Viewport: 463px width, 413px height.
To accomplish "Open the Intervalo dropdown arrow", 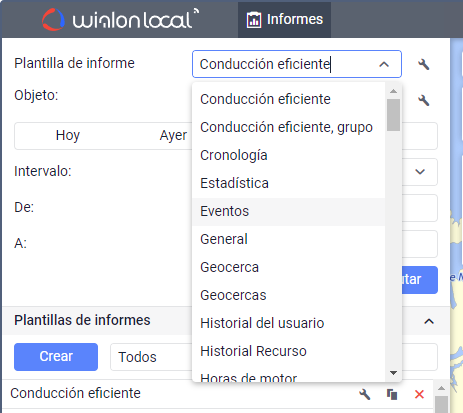I will tap(420, 172).
